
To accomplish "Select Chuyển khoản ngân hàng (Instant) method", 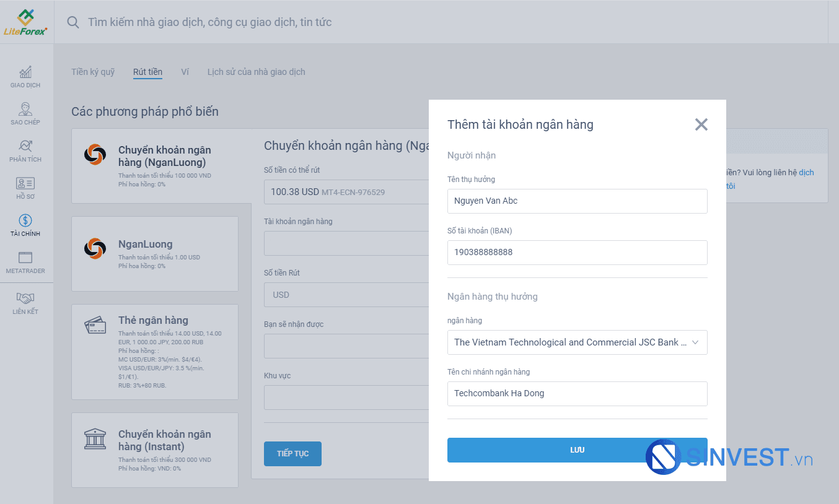I will 155,450.
